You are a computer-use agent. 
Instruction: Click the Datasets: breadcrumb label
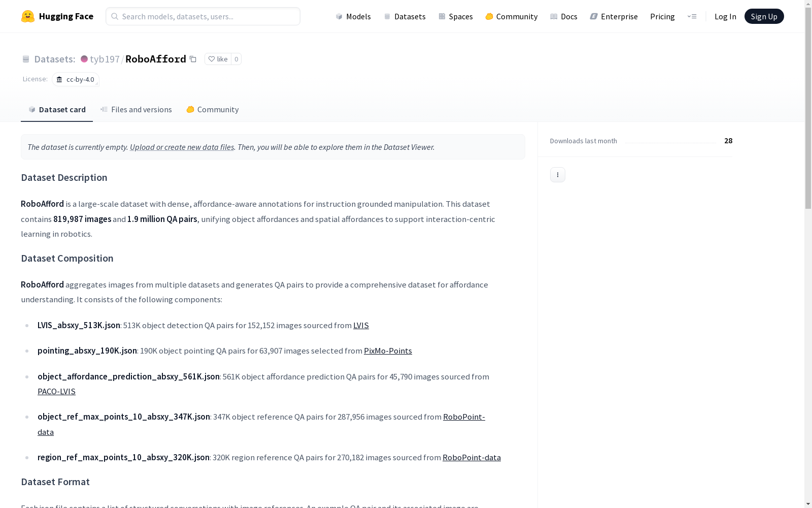tap(55, 59)
